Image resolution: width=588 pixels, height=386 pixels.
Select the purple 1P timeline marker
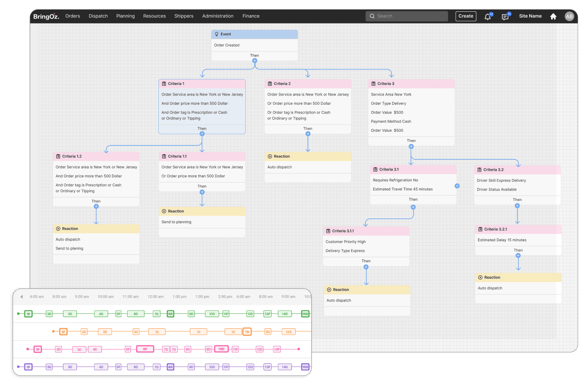[x=28, y=367]
